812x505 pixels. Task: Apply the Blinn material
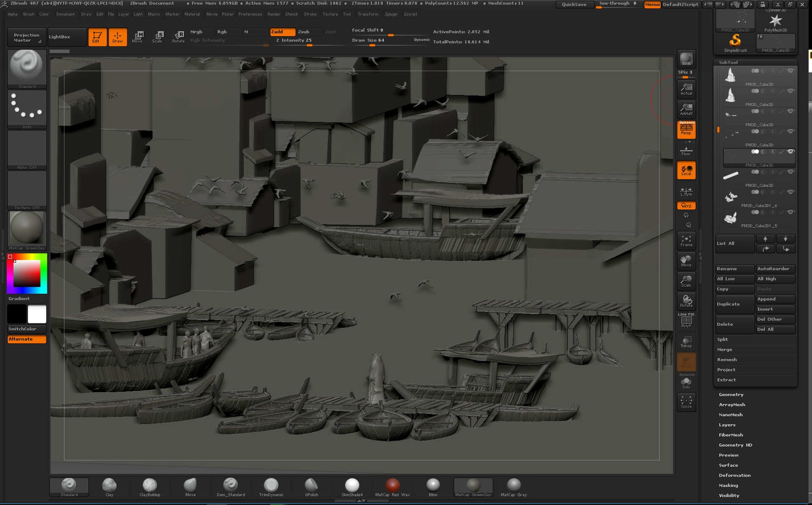433,487
